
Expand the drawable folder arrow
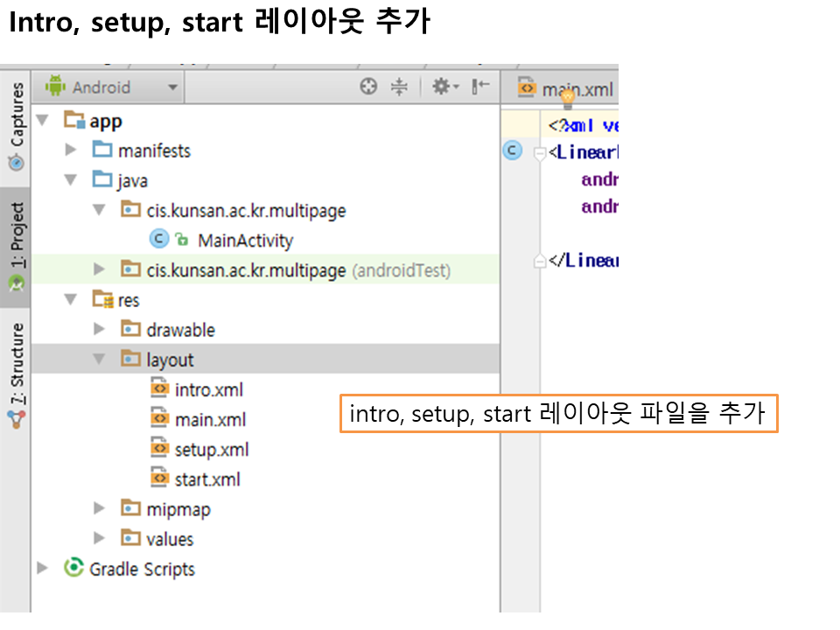(x=99, y=330)
